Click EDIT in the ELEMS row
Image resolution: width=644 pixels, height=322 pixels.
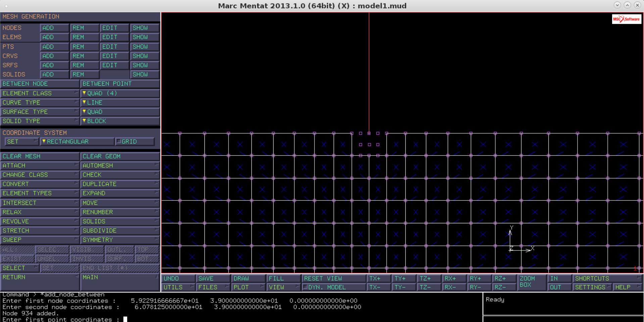114,37
